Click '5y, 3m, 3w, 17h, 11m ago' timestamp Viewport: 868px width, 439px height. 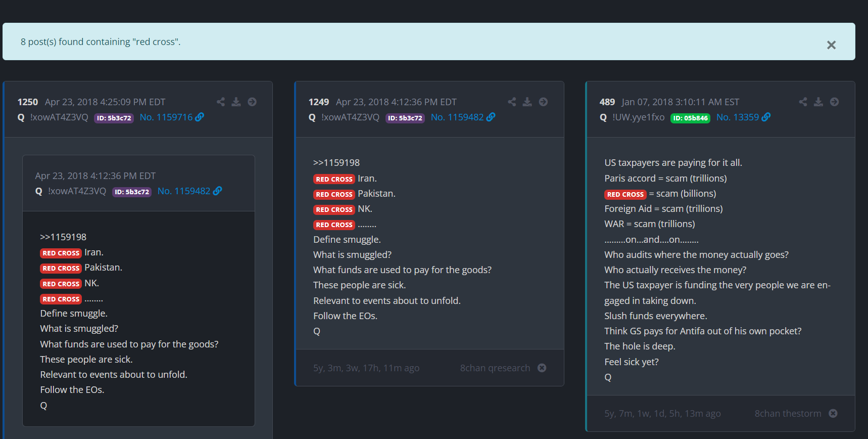[x=366, y=368]
